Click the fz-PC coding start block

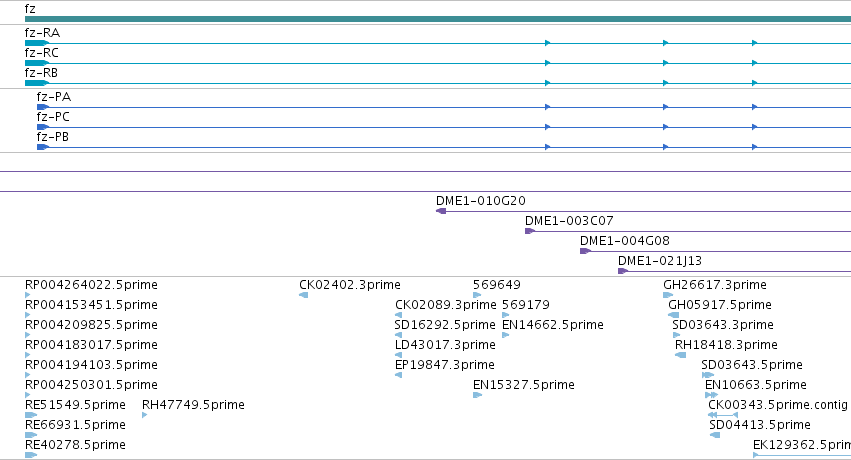pos(43,127)
